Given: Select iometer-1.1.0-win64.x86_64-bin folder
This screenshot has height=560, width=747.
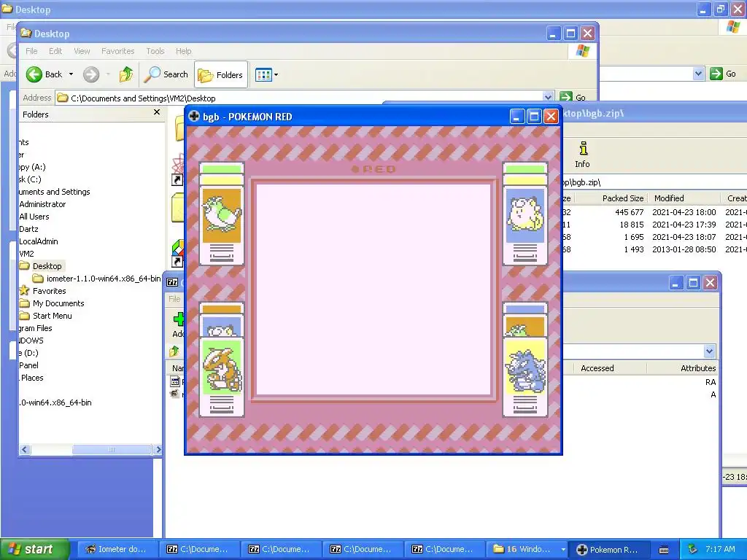Looking at the screenshot, I should [104, 279].
